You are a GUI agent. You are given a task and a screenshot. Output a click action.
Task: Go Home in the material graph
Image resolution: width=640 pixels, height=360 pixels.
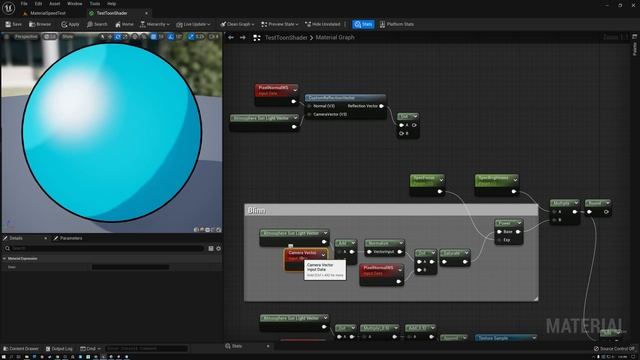(x=124, y=24)
